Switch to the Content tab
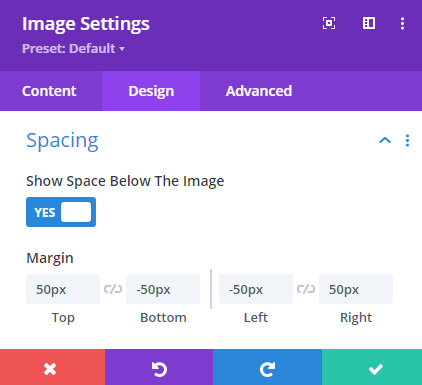Screen dimensions: 422x385 click(x=49, y=91)
